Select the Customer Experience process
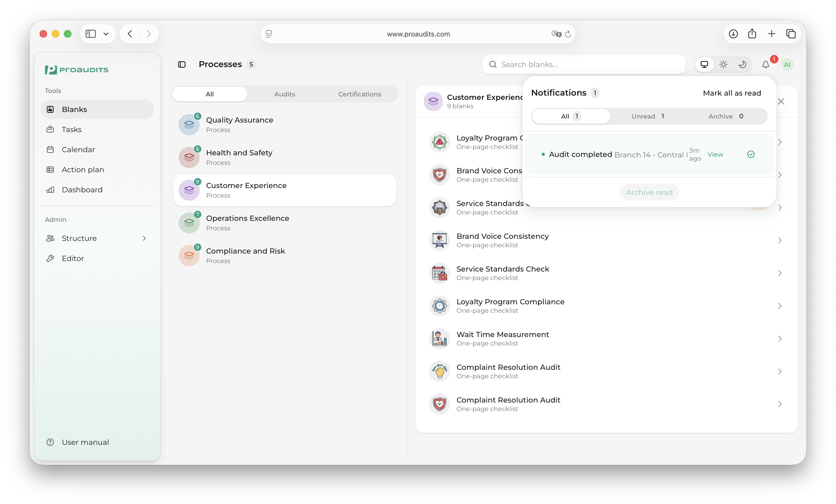This screenshot has width=836, height=504. pyautogui.click(x=285, y=190)
